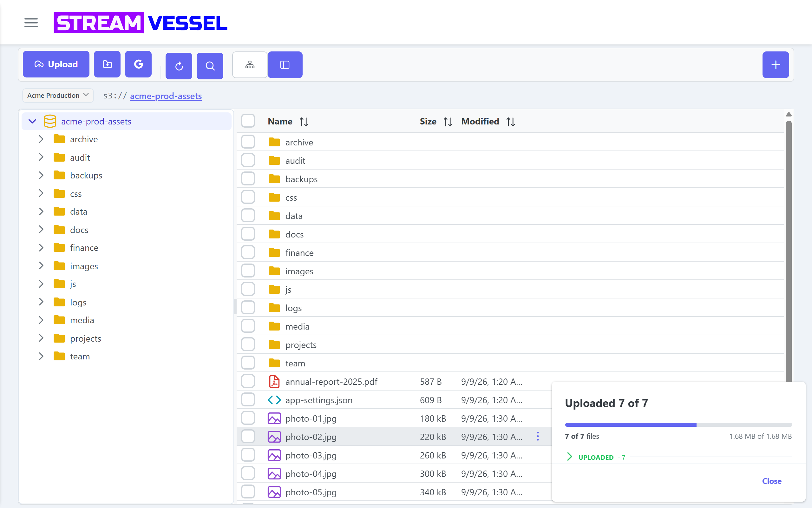The width and height of the screenshot is (812, 508).
Task: Select the team folder in sidebar tree
Action: tap(80, 356)
